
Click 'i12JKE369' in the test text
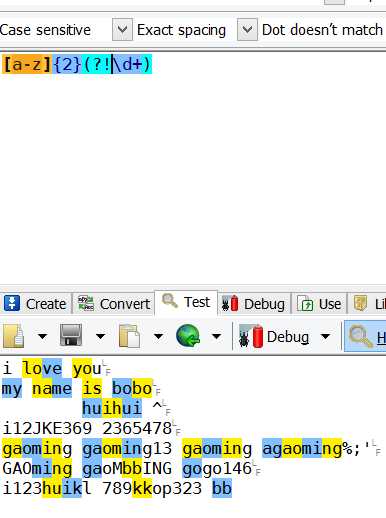[47, 428]
